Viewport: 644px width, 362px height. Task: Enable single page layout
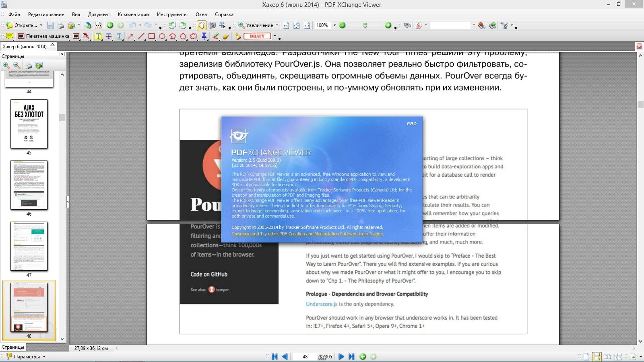586,357
